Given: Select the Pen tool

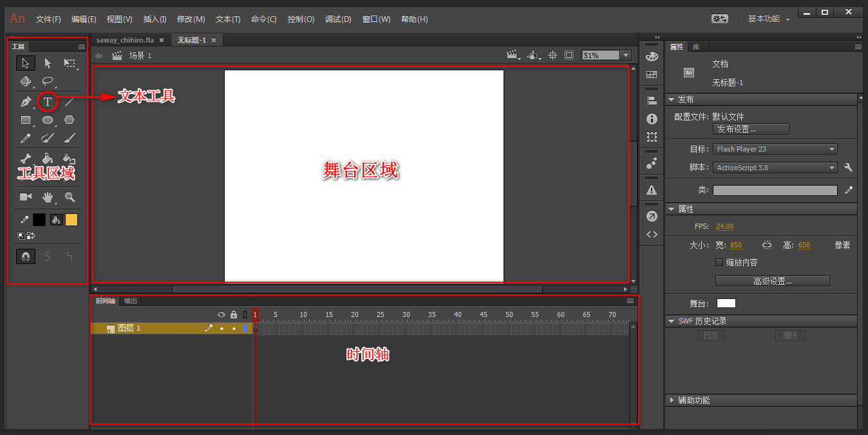Looking at the screenshot, I should click(26, 102).
